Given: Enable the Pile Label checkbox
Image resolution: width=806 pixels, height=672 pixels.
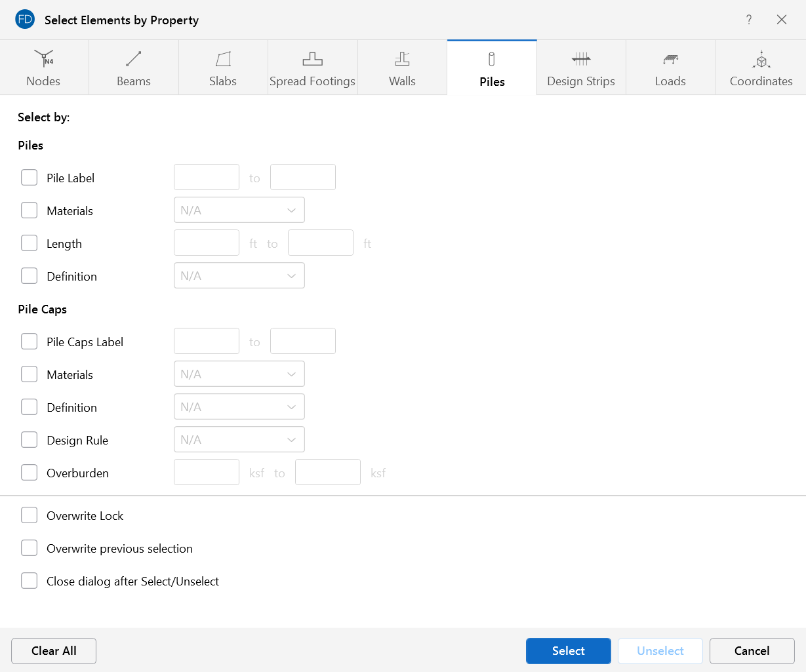Looking at the screenshot, I should tap(30, 178).
